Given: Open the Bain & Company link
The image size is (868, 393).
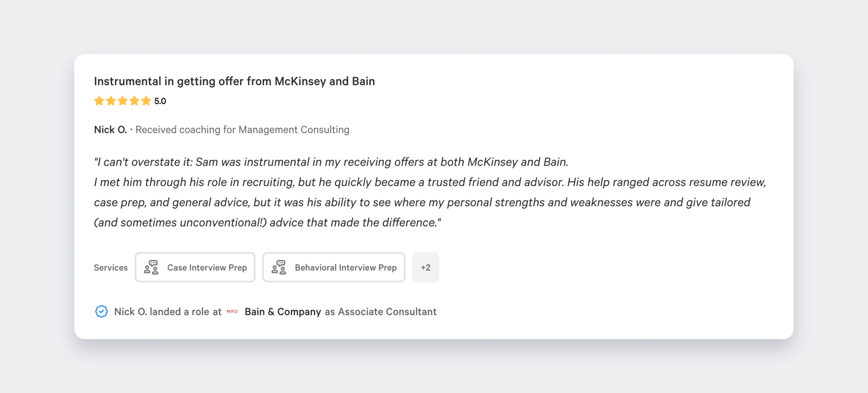Looking at the screenshot, I should coord(282,311).
